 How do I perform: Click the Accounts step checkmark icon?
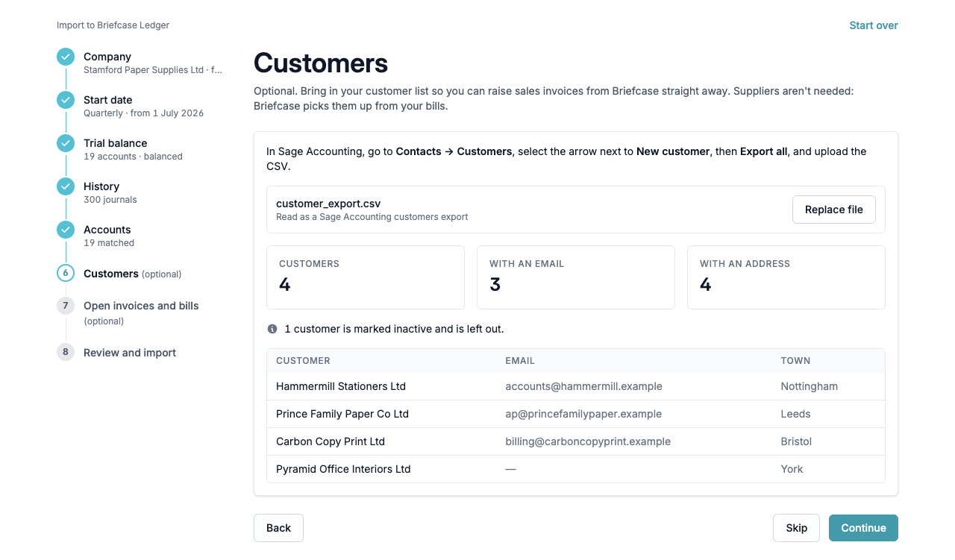(66, 230)
